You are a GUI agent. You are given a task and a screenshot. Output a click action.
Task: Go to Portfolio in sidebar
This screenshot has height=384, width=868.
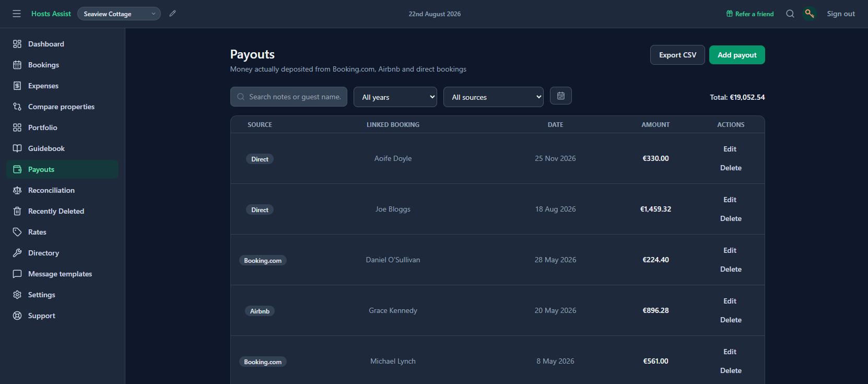pos(62,127)
